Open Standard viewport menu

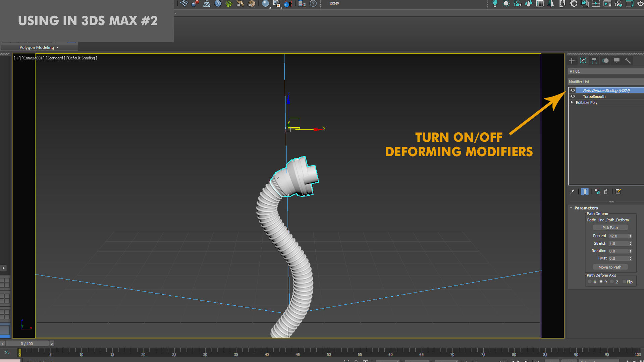click(x=55, y=58)
